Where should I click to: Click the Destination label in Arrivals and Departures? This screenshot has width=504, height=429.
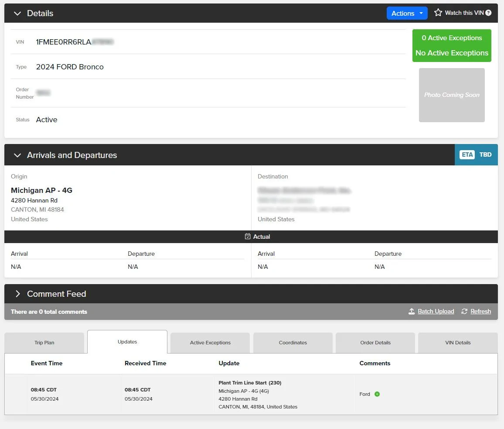[x=272, y=176]
